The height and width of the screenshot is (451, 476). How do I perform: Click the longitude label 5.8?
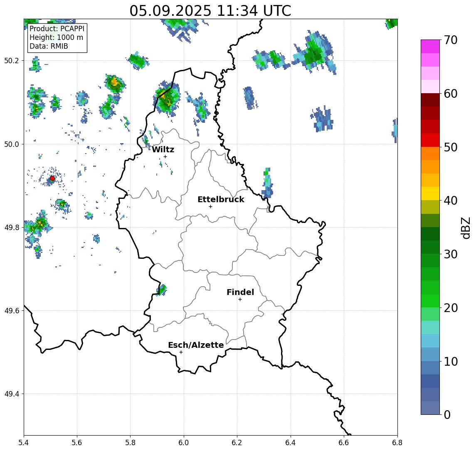point(131,443)
